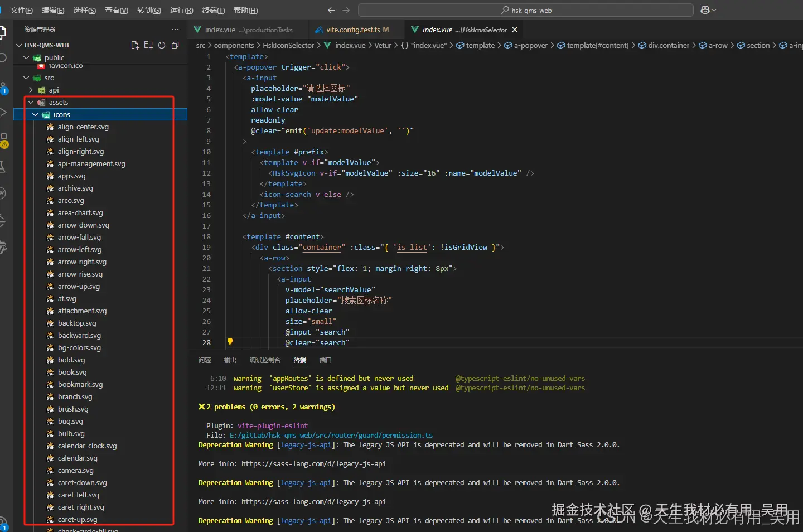Create a new file in the Explorer

[135, 46]
